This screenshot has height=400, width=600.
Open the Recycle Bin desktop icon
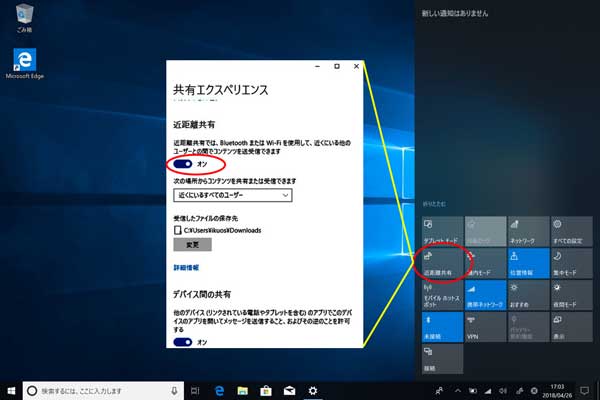point(24,18)
